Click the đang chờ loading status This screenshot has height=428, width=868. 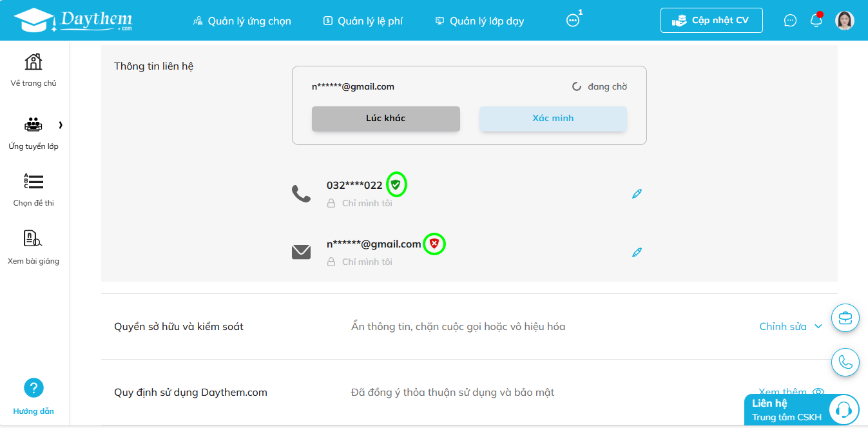[599, 86]
